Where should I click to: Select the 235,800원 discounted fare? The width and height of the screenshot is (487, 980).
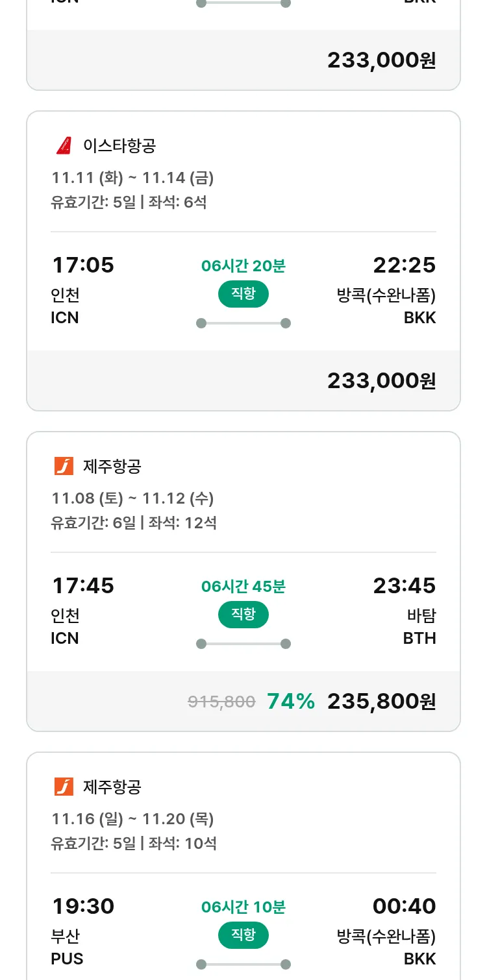pyautogui.click(x=381, y=702)
